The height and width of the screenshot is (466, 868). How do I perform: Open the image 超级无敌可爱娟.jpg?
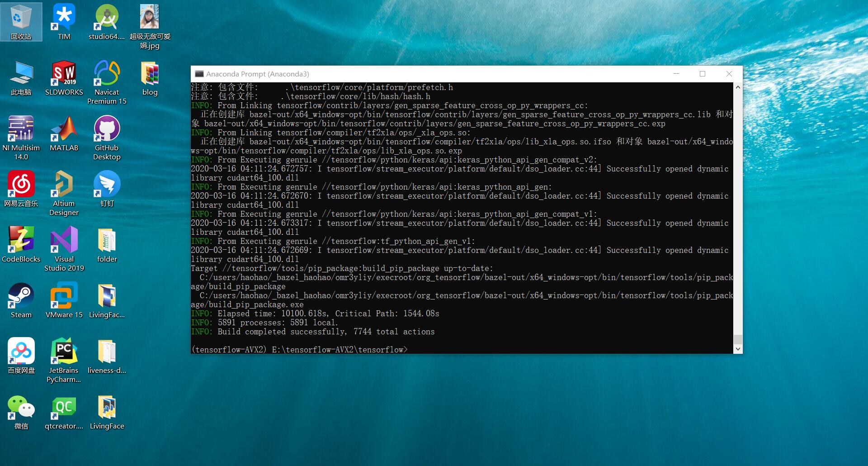point(149,18)
